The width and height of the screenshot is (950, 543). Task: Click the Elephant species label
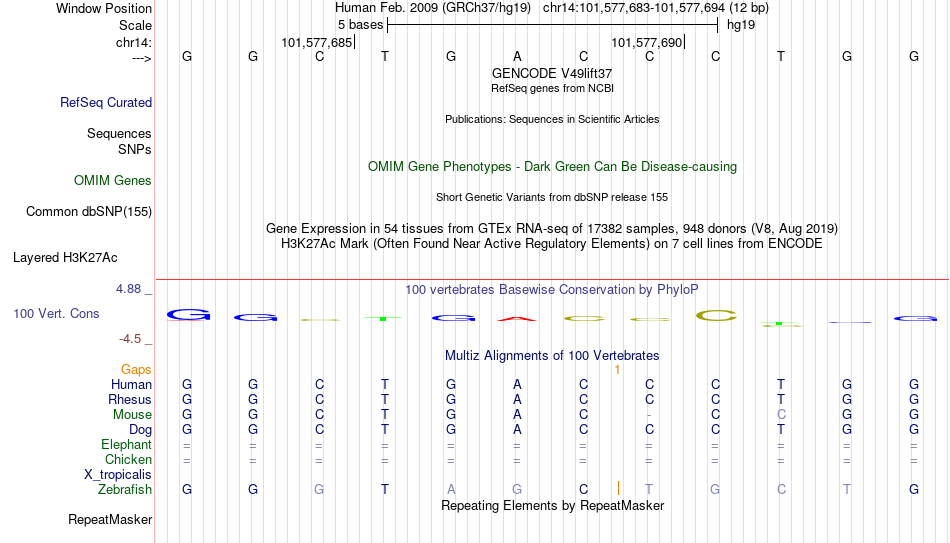click(x=127, y=445)
